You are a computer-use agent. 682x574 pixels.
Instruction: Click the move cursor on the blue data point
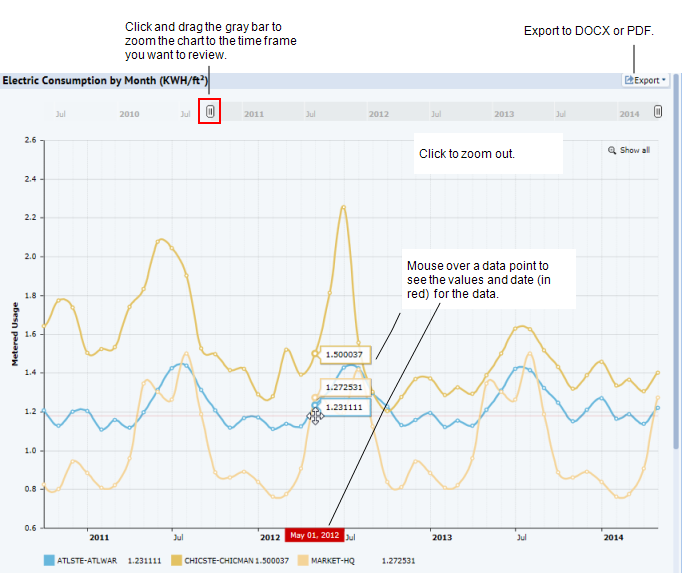(316, 415)
